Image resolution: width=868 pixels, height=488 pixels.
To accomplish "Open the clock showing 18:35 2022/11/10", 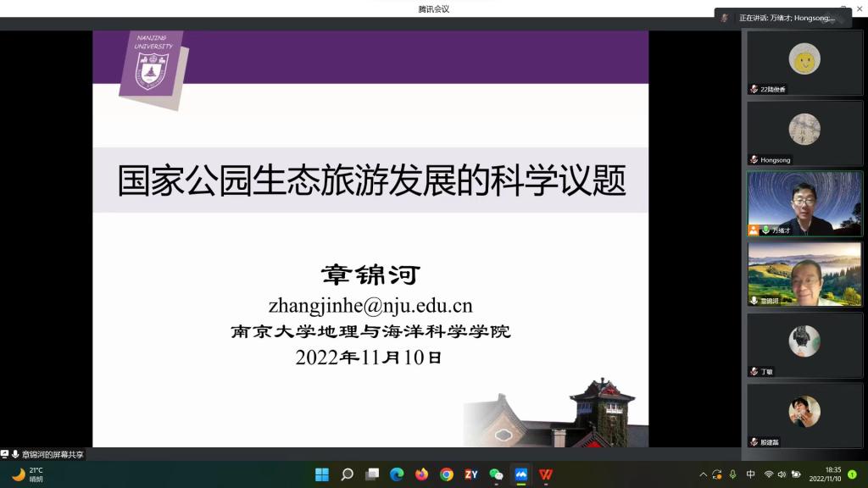I will tap(826, 474).
